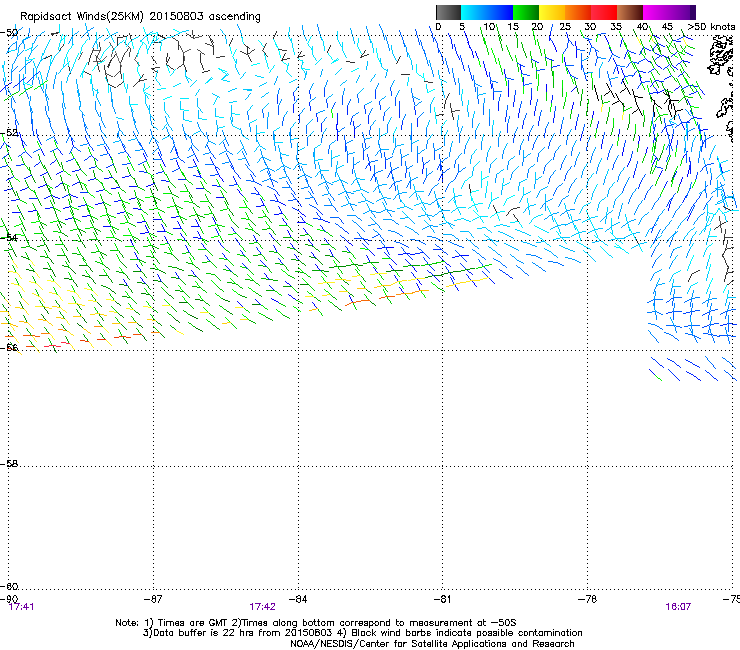This screenshot has width=740, height=650.
Task: Click the '45' label under the color bar
Action: click(x=667, y=27)
